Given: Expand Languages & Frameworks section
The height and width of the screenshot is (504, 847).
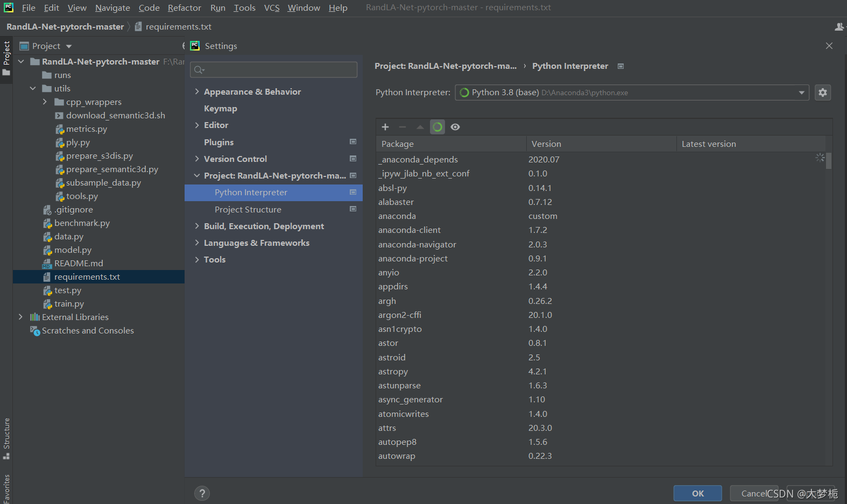Looking at the screenshot, I should click(x=197, y=243).
